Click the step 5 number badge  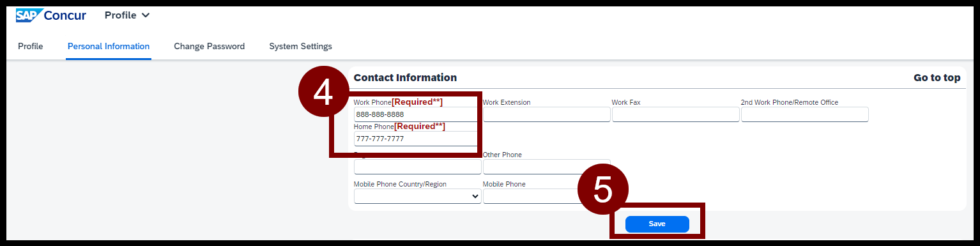tap(603, 190)
